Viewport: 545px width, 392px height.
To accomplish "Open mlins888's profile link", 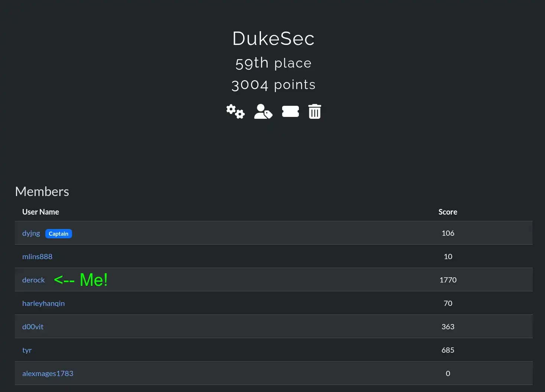I will (x=37, y=257).
